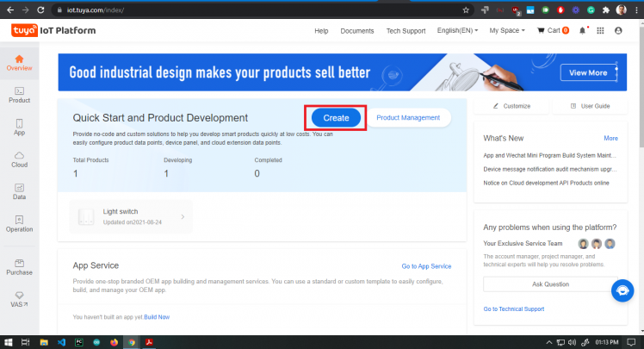Open the Light switch product card
644x349 pixels.
coord(131,216)
